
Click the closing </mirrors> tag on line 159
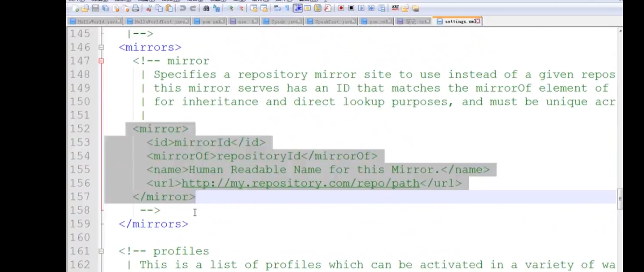point(154,224)
